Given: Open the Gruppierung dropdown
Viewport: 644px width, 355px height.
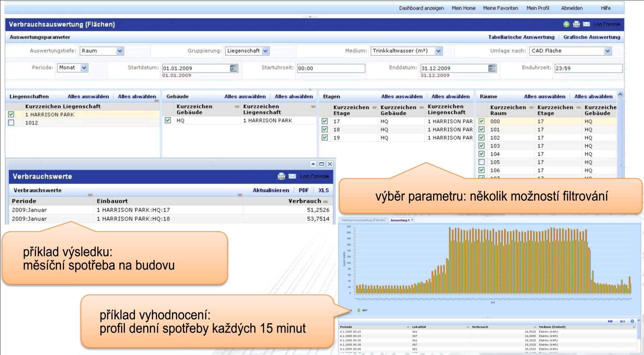Looking at the screenshot, I should click(x=265, y=51).
